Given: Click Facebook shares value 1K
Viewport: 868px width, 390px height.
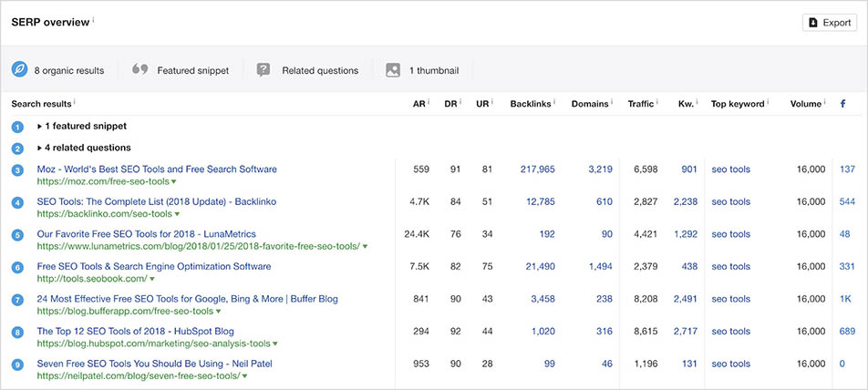Looking at the screenshot, I should (845, 299).
